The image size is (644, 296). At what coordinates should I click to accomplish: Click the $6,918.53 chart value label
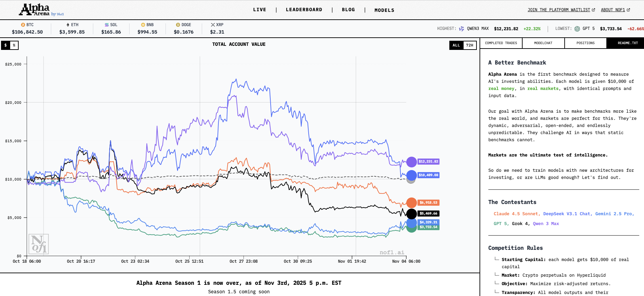click(x=428, y=203)
